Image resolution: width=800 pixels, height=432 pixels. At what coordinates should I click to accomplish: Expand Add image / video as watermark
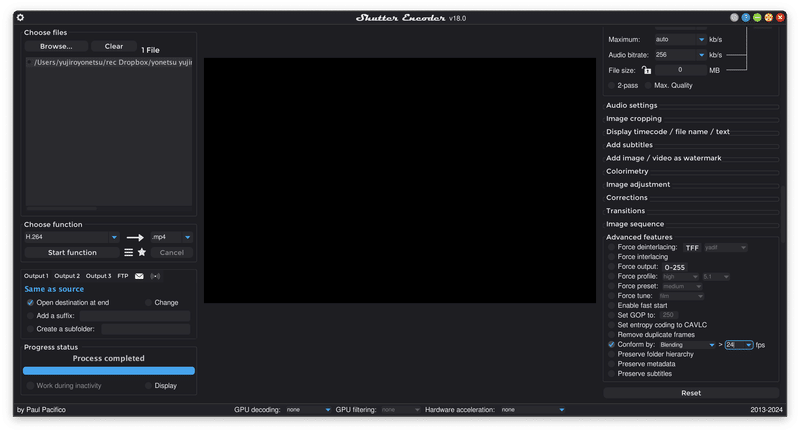click(x=664, y=158)
